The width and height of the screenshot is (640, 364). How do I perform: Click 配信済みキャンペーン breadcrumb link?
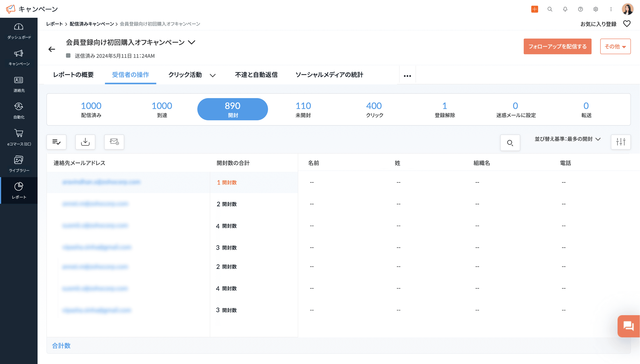(92, 24)
